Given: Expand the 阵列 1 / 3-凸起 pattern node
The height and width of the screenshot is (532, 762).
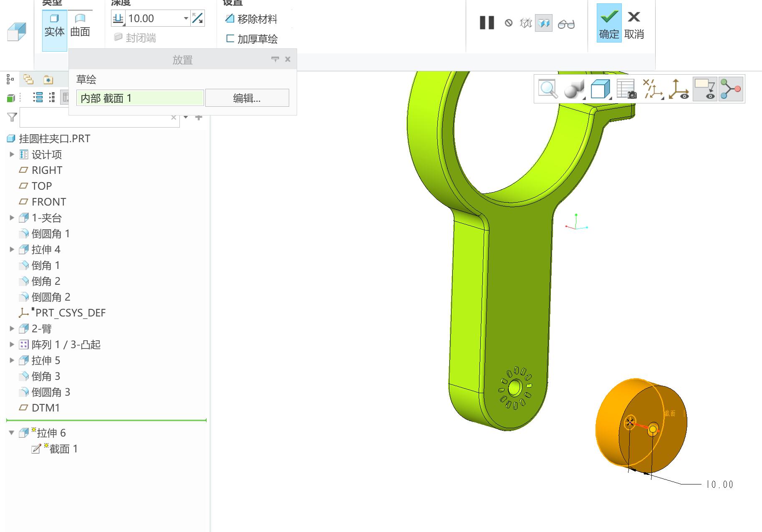Looking at the screenshot, I should pyautogui.click(x=12, y=344).
